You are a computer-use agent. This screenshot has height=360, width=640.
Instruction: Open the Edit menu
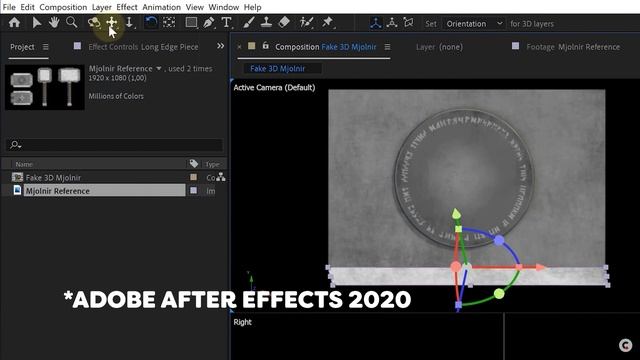coord(27,7)
